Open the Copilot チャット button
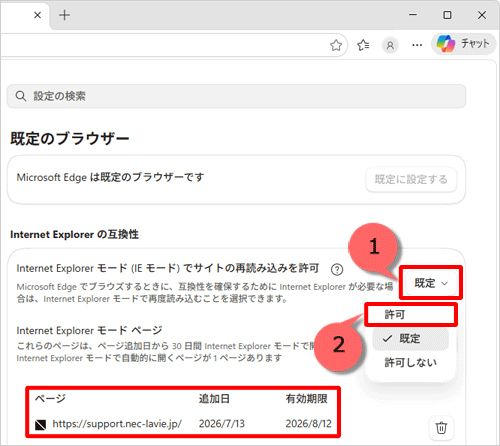500x446 pixels. (464, 44)
